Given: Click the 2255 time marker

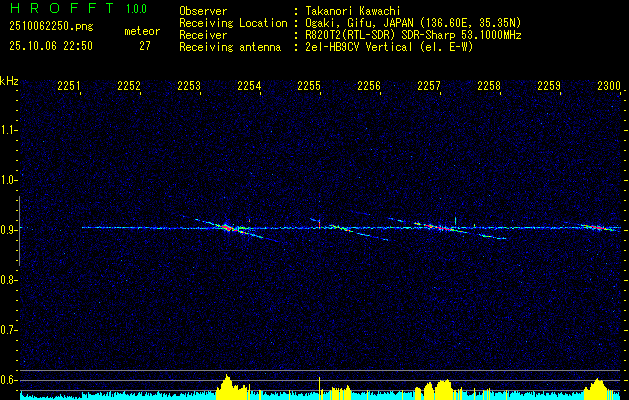Looking at the screenshot, I should [x=309, y=86].
